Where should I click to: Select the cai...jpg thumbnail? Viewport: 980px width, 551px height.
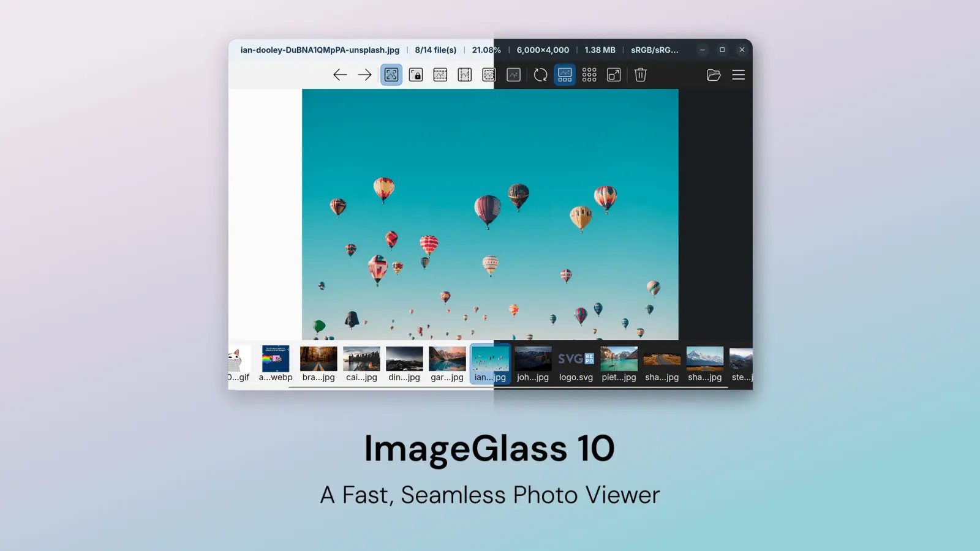pyautogui.click(x=361, y=364)
